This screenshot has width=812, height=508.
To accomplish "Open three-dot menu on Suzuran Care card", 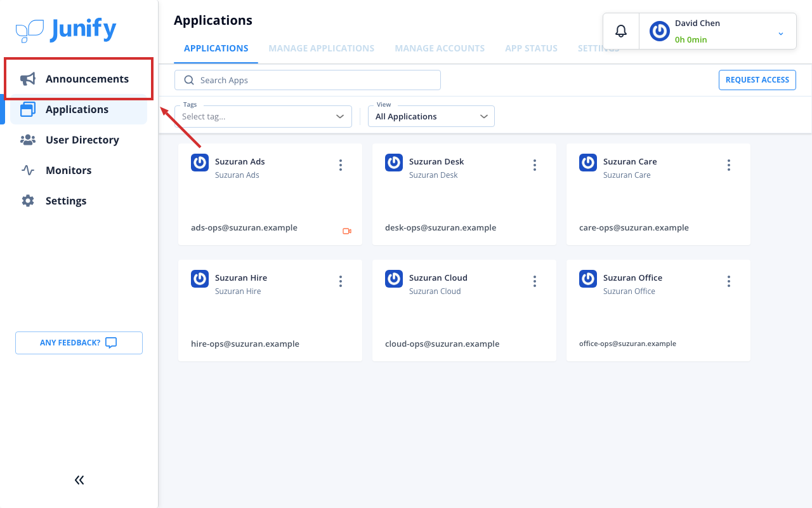I will [x=729, y=165].
